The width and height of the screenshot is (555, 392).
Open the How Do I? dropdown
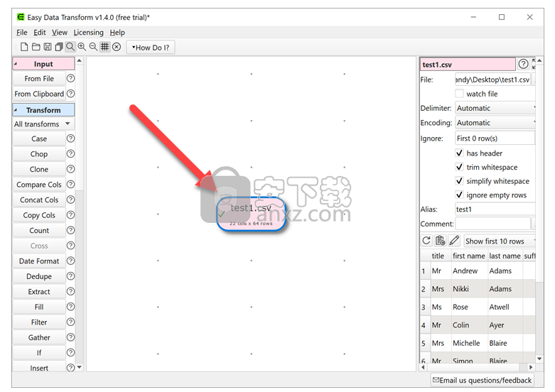pos(151,48)
